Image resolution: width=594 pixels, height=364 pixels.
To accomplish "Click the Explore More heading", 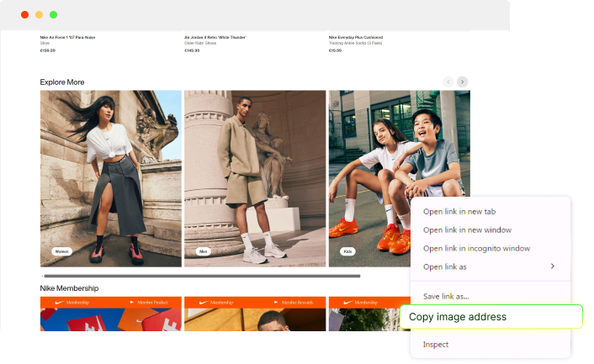I will (x=62, y=82).
